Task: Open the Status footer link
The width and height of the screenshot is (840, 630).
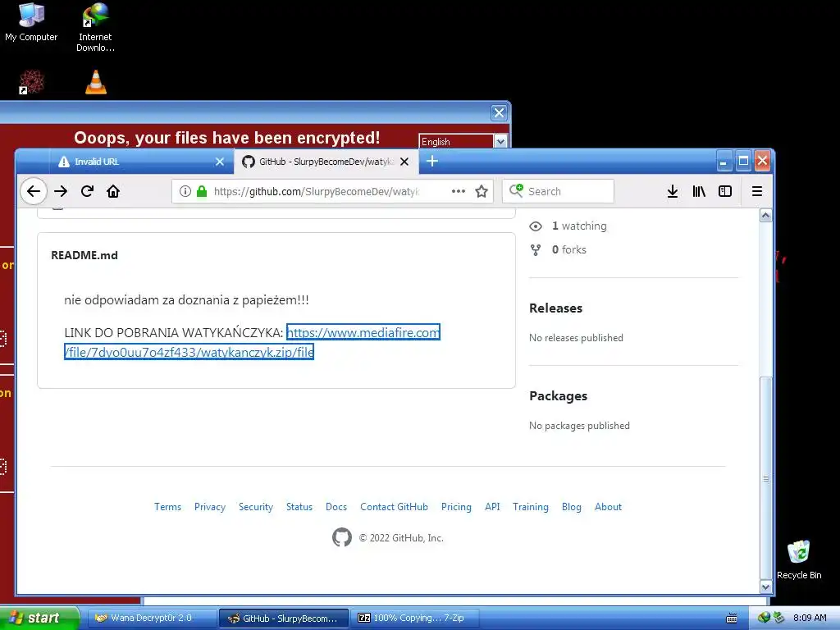Action: (299, 507)
